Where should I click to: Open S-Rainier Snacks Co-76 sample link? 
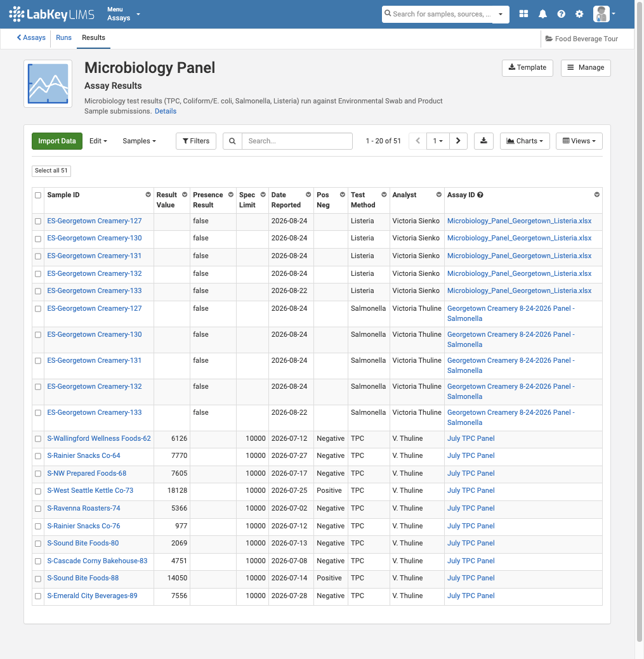click(x=84, y=526)
